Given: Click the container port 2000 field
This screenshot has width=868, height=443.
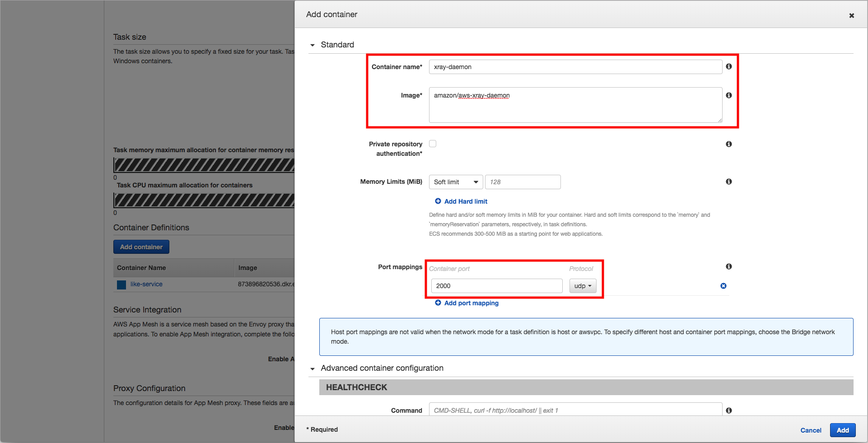Looking at the screenshot, I should (x=497, y=286).
